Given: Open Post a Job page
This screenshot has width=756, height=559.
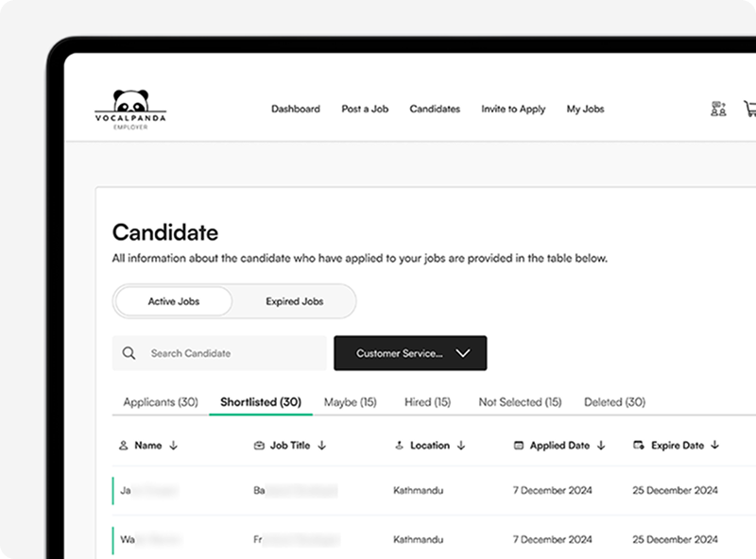Looking at the screenshot, I should point(365,110).
